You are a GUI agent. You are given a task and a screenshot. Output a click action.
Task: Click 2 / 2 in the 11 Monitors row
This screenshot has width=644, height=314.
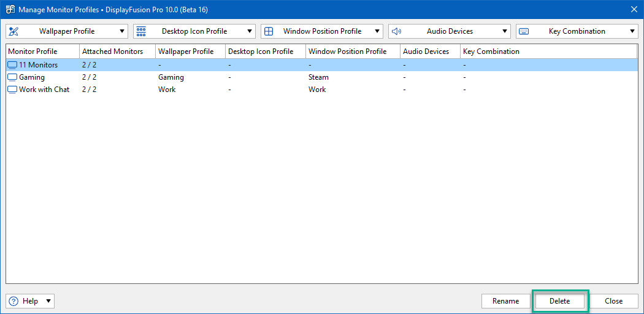(x=89, y=65)
